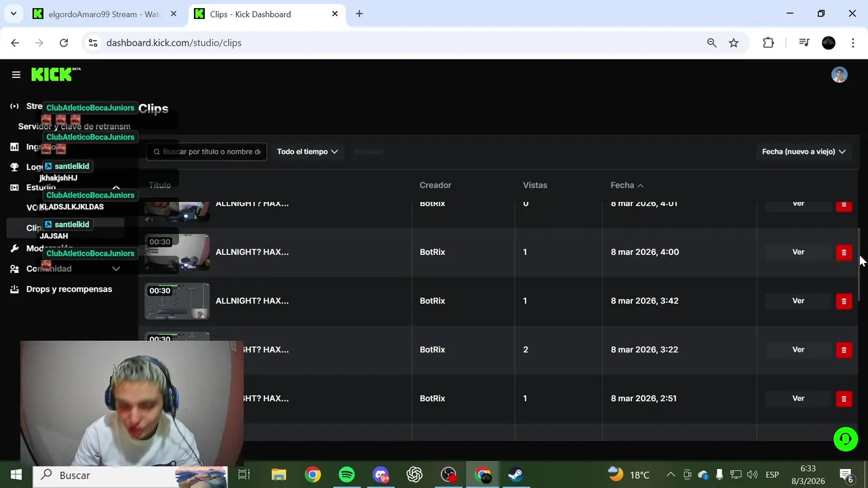
Task: Open Task View on the taskbar
Action: pyautogui.click(x=244, y=475)
